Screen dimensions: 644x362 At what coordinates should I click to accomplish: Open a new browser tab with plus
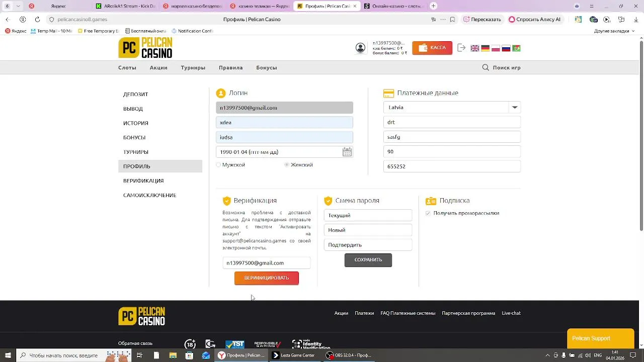click(434, 6)
